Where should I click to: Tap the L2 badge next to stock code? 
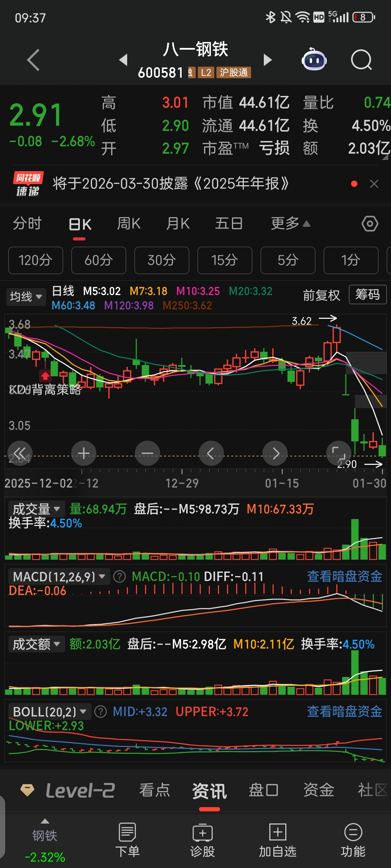click(x=206, y=72)
